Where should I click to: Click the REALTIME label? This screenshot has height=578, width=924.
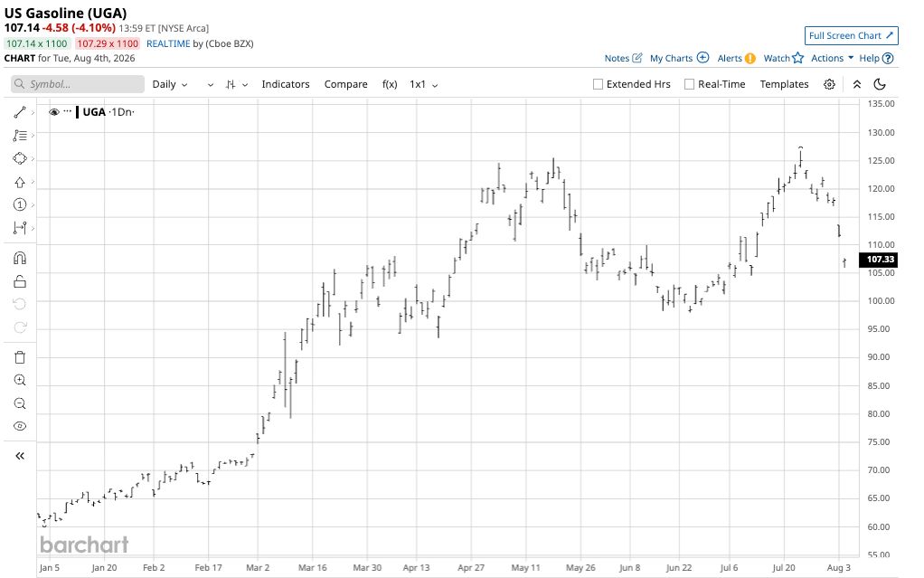168,43
